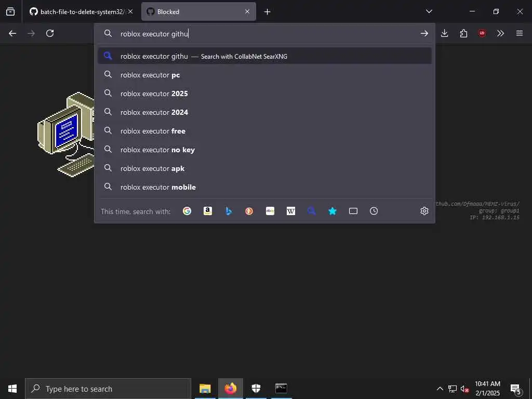Screen dimensions: 532x399
Task: Search this time with Amazon
Action: click(x=208, y=211)
